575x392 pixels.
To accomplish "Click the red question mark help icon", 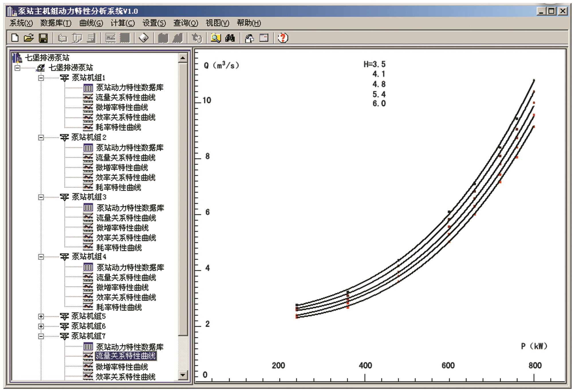I will 283,38.
